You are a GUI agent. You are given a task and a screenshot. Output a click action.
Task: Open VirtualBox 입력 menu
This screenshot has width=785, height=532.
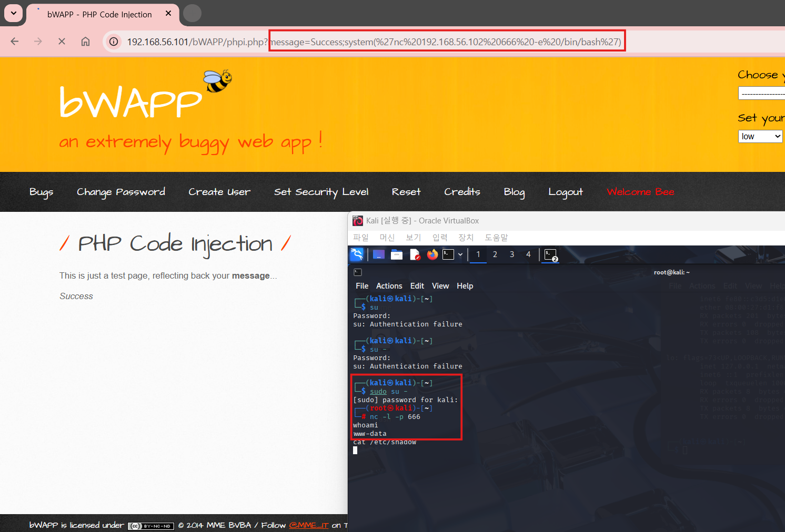pos(440,238)
